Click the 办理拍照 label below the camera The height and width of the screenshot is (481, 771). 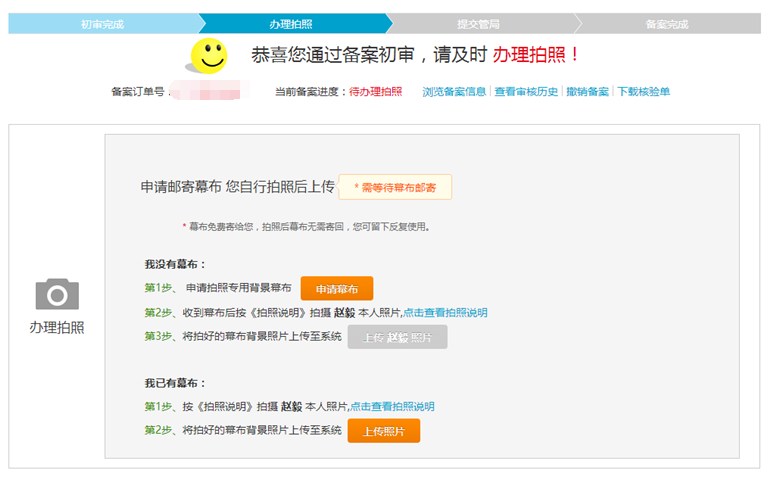pos(57,328)
